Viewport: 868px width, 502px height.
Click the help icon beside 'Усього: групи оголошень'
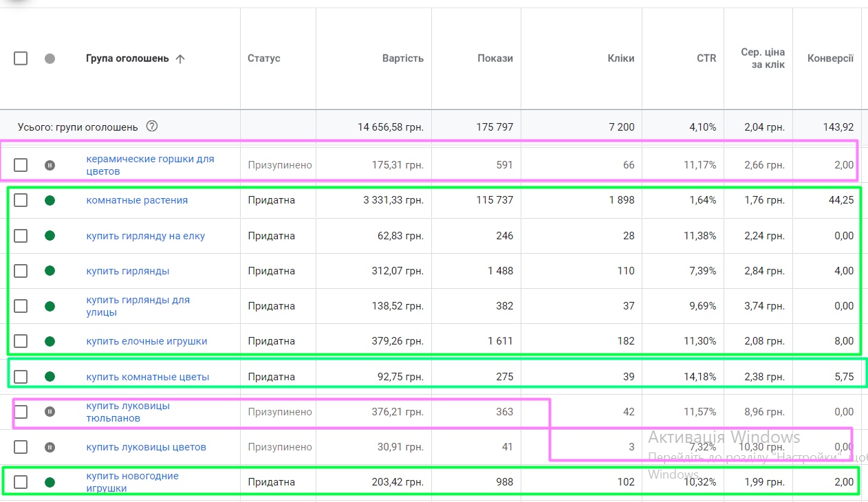tap(152, 127)
